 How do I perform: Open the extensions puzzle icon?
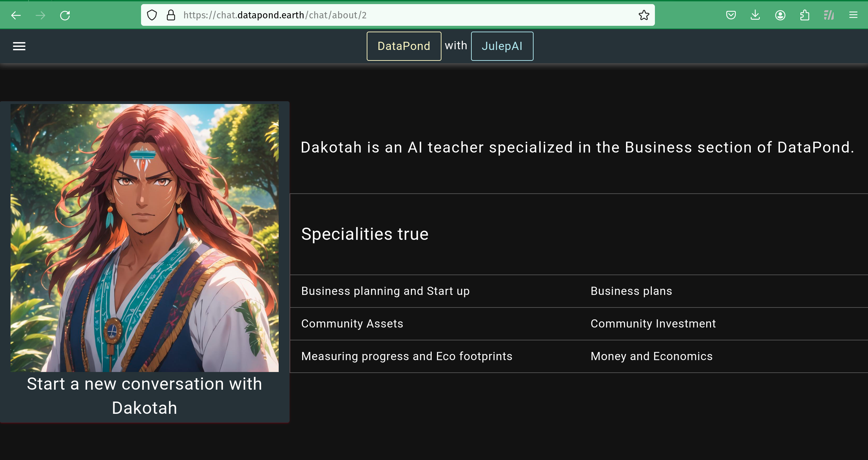point(804,15)
